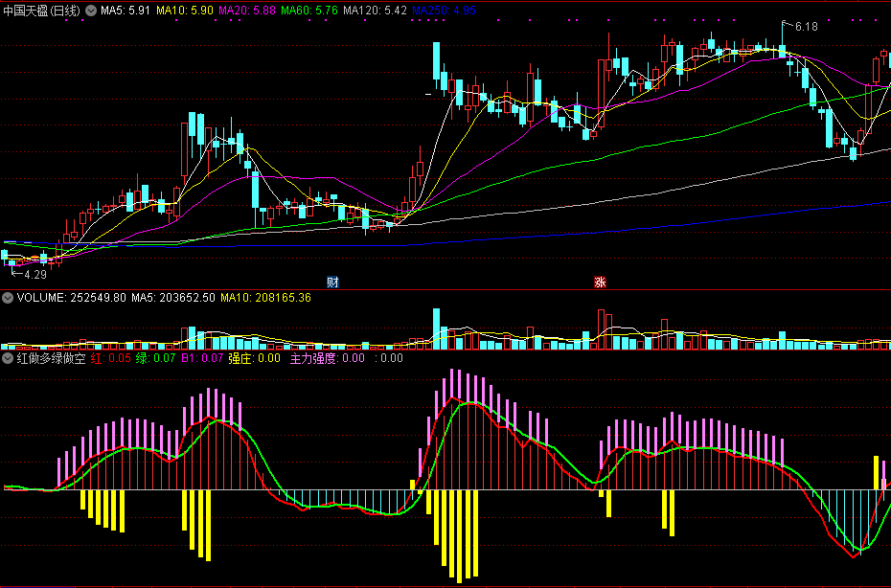Click the 红做多绿做空 indicator name

(51, 358)
